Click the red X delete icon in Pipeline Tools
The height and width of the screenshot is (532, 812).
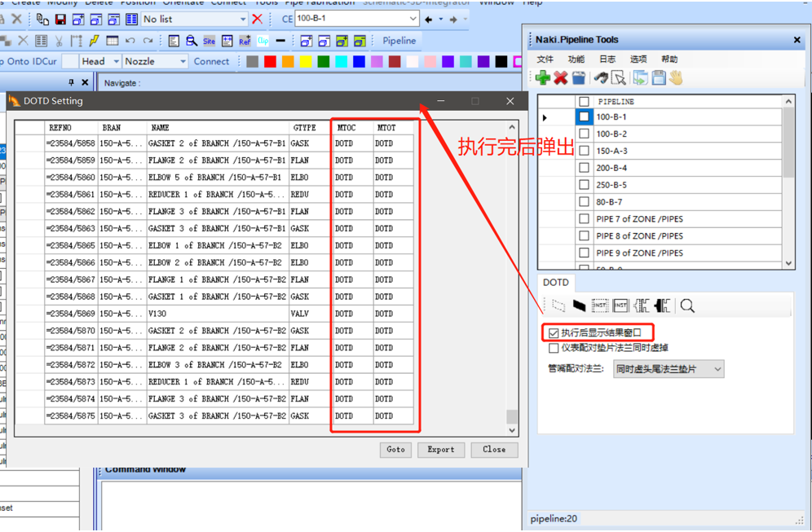click(x=561, y=77)
